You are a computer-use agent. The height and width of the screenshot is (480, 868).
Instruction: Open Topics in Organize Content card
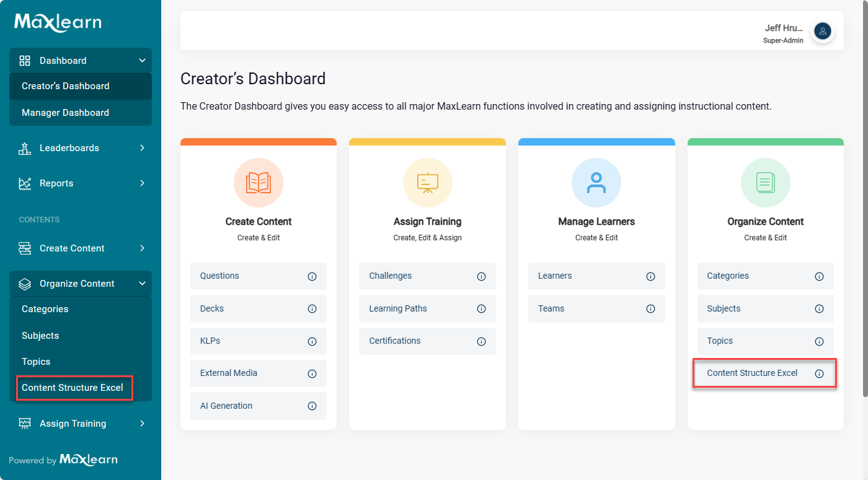click(766, 341)
